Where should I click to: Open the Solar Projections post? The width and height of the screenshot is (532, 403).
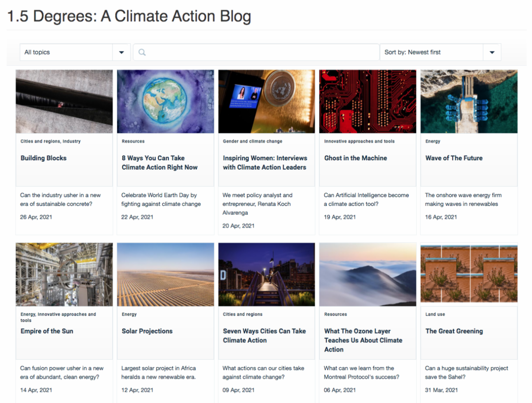pyautogui.click(x=146, y=331)
